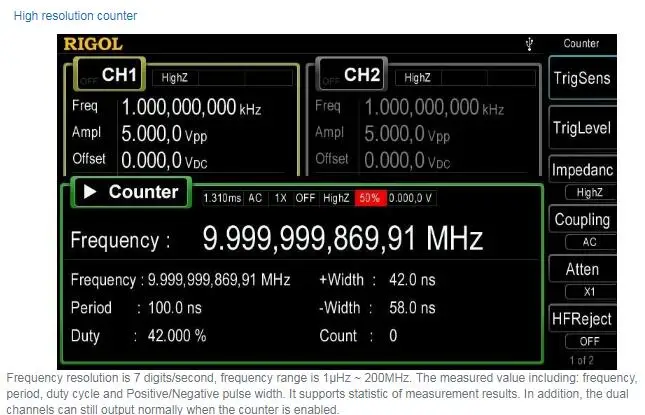Click CH1 frequency value 1.000,000,000 kHz
The width and height of the screenshot is (645, 415).
(x=191, y=107)
